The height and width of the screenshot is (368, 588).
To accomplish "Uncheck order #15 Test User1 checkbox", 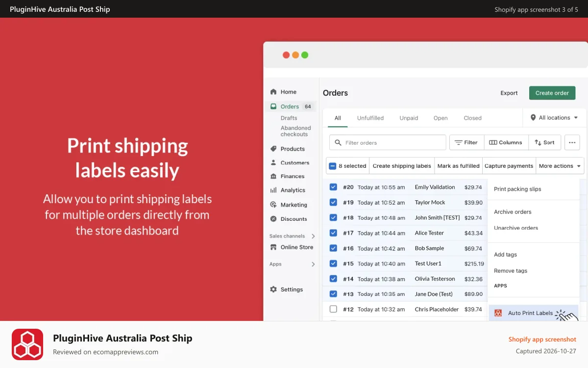I will (x=333, y=263).
